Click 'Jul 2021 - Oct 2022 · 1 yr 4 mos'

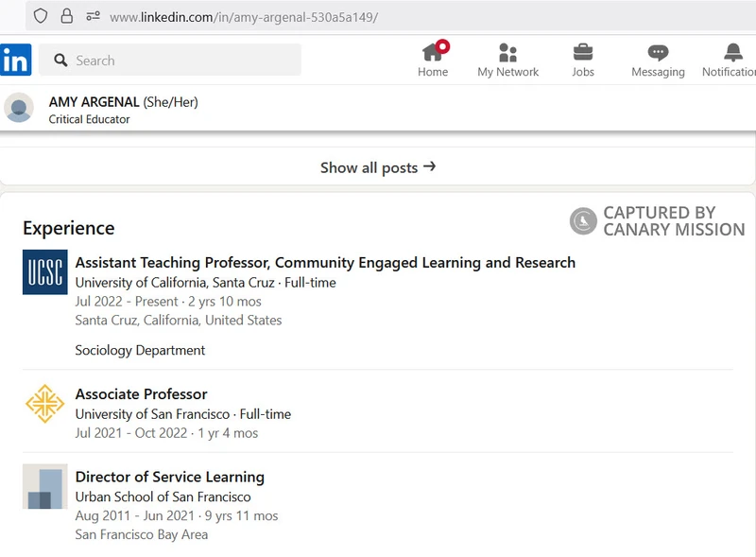click(x=166, y=433)
